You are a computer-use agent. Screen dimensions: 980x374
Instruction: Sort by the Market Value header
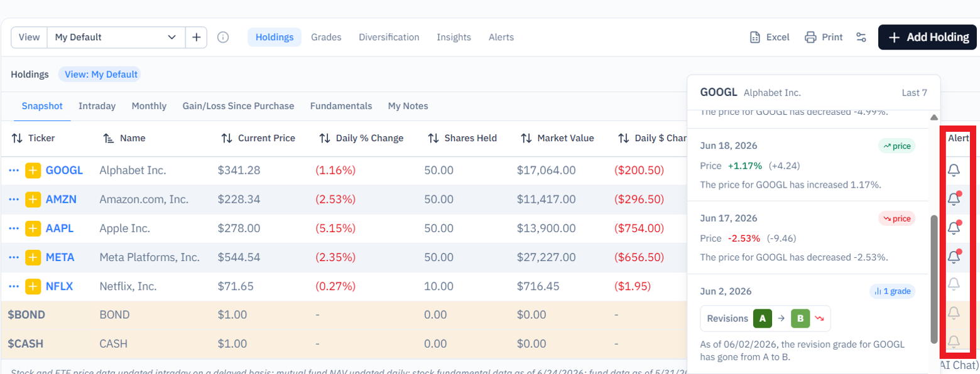[557, 138]
